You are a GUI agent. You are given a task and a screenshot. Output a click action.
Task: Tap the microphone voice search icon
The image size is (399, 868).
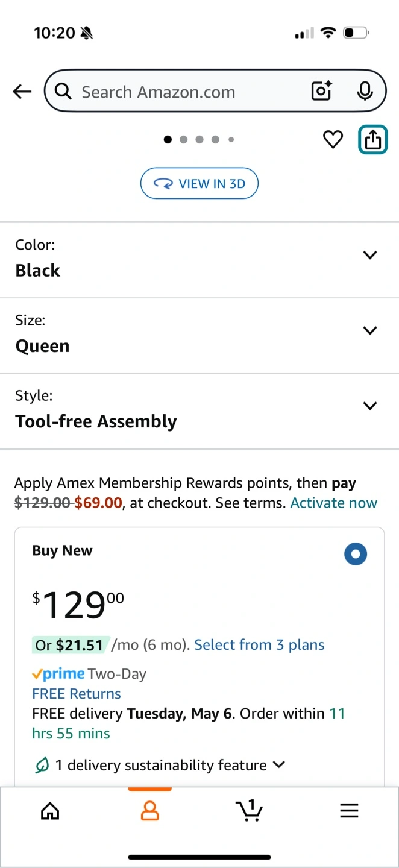[x=364, y=92]
